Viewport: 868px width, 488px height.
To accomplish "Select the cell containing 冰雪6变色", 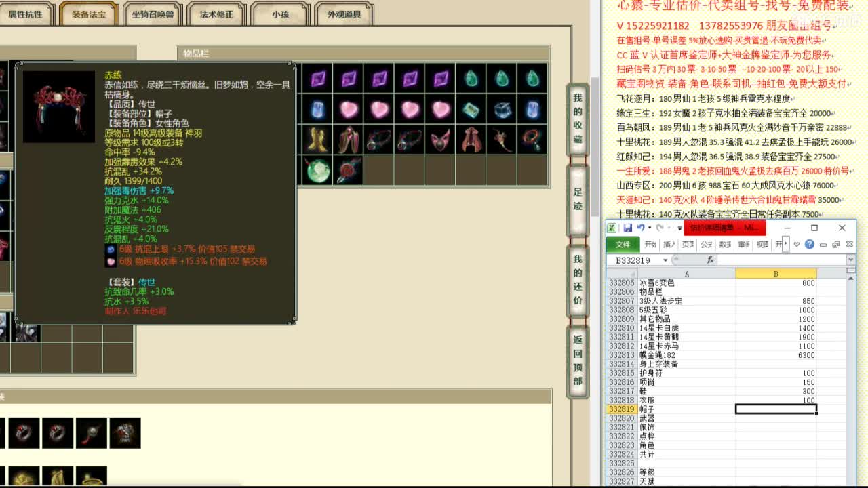I will 686,283.
